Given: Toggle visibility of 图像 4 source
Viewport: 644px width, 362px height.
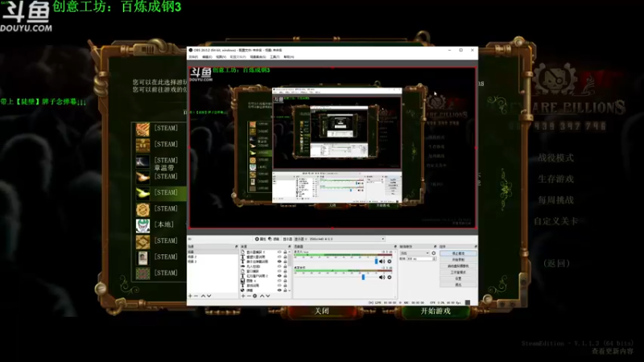Looking at the screenshot, I should (x=279, y=281).
